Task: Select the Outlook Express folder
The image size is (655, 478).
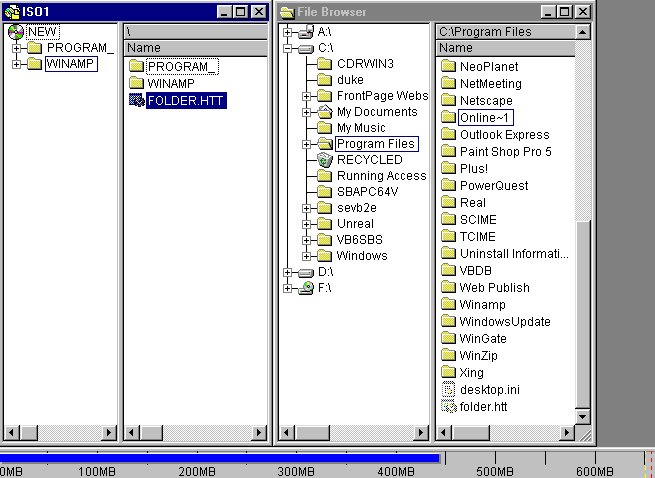Action: pyautogui.click(x=504, y=134)
